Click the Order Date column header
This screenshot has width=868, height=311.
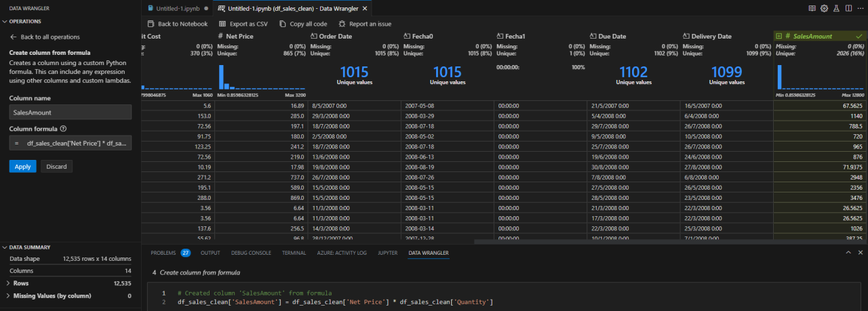tap(354, 36)
